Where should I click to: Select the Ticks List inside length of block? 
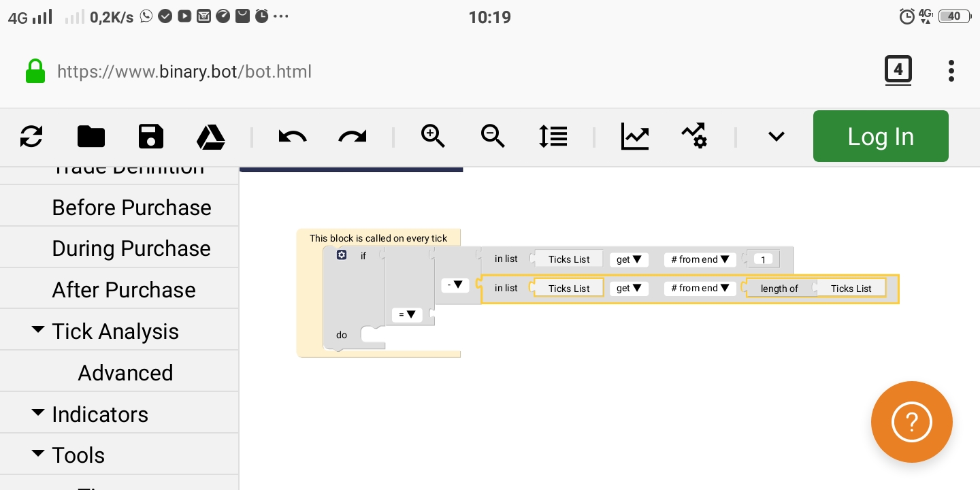coord(851,289)
